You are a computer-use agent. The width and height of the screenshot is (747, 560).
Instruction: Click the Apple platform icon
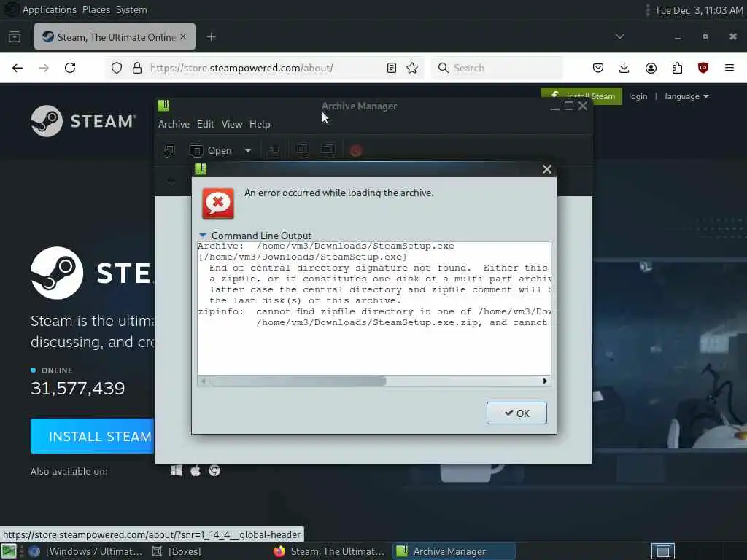click(196, 470)
